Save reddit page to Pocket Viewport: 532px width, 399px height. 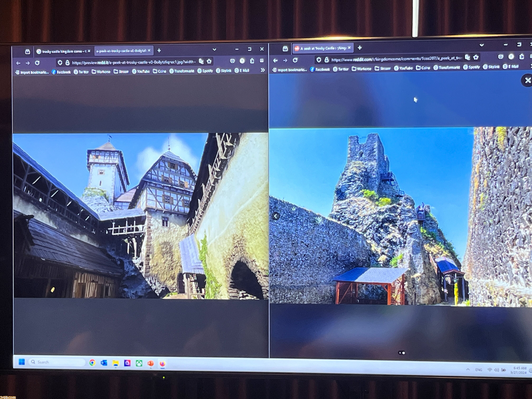[500, 57]
